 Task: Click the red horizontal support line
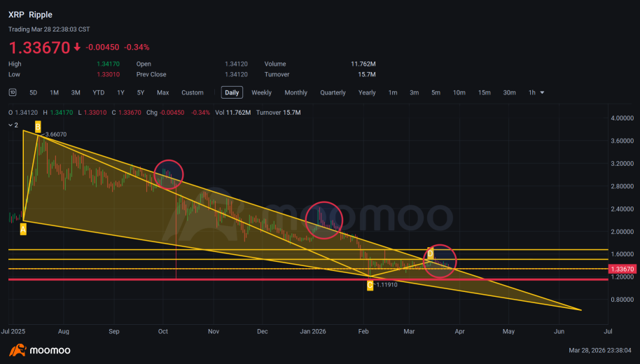click(308, 279)
